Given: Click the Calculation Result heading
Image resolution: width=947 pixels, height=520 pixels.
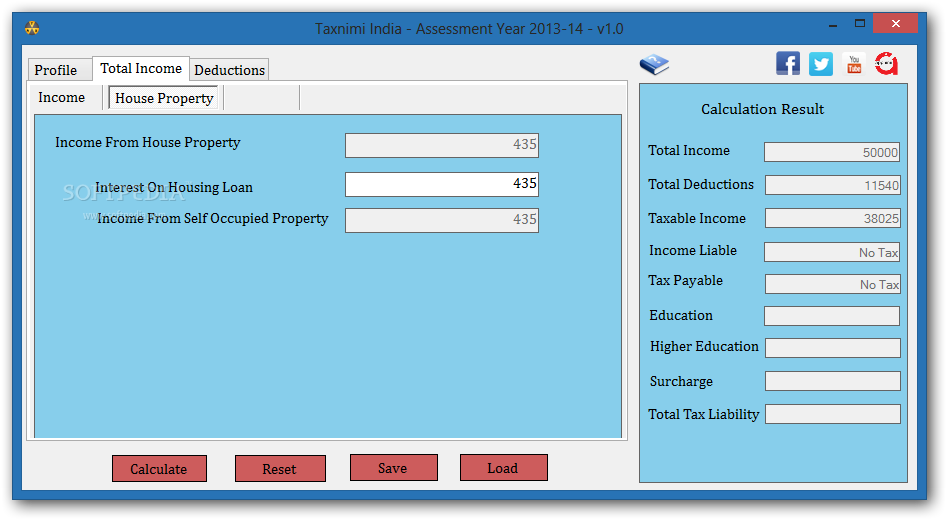Looking at the screenshot, I should point(762,109).
